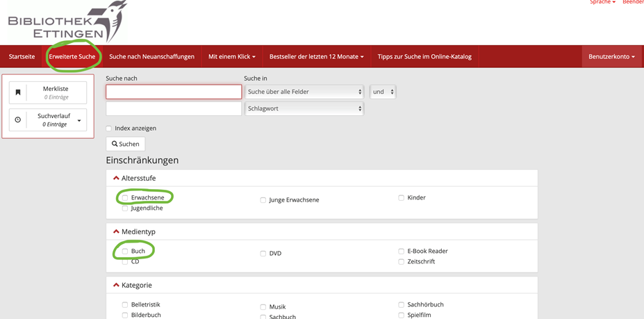The image size is (644, 319).
Task: Tick the Buch media type checkbox
Action: [125, 252]
